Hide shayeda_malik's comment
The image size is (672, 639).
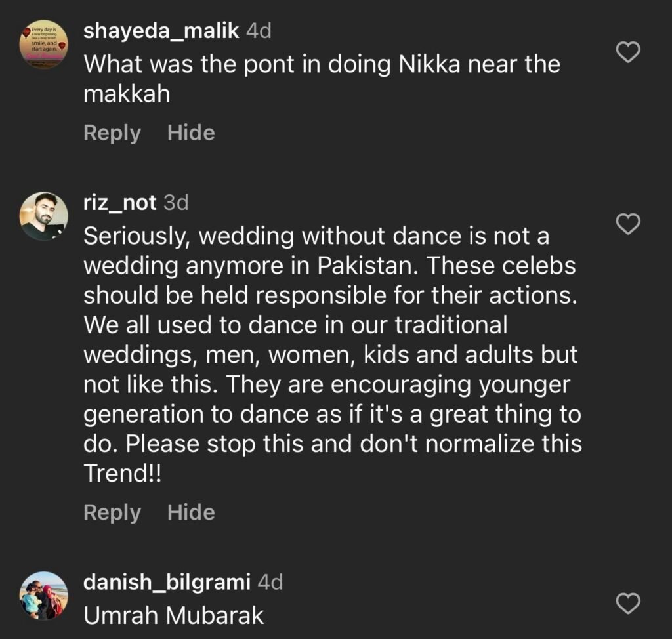pyautogui.click(x=191, y=133)
